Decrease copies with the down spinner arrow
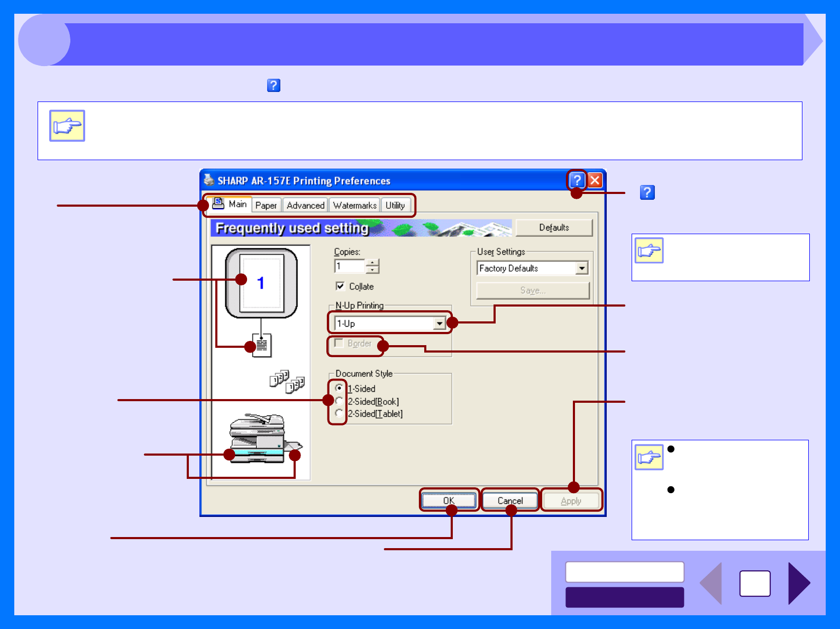 coord(373,270)
